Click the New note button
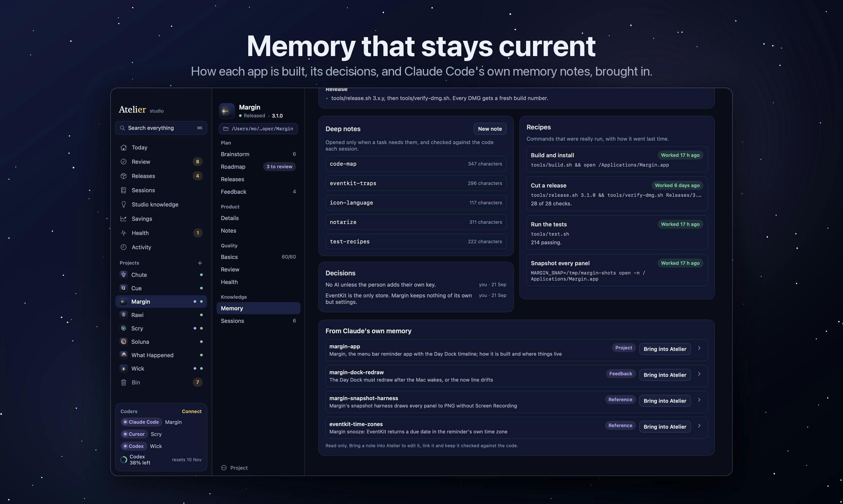 (490, 129)
